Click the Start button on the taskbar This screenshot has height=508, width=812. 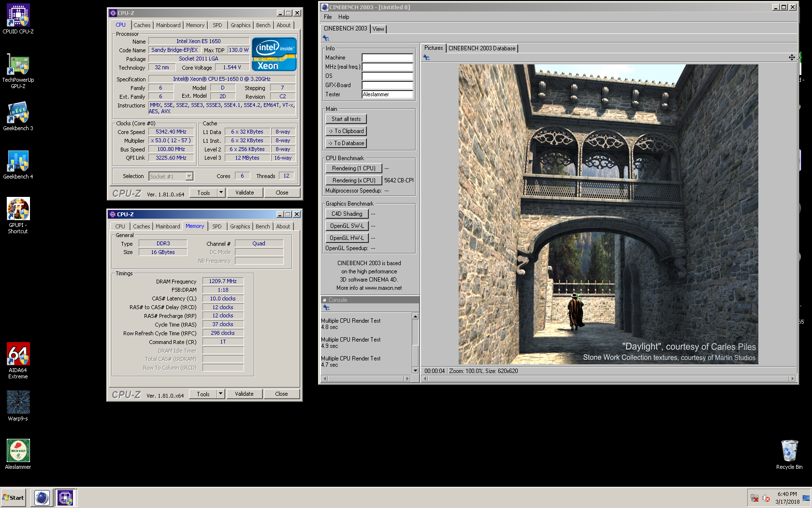coord(14,497)
